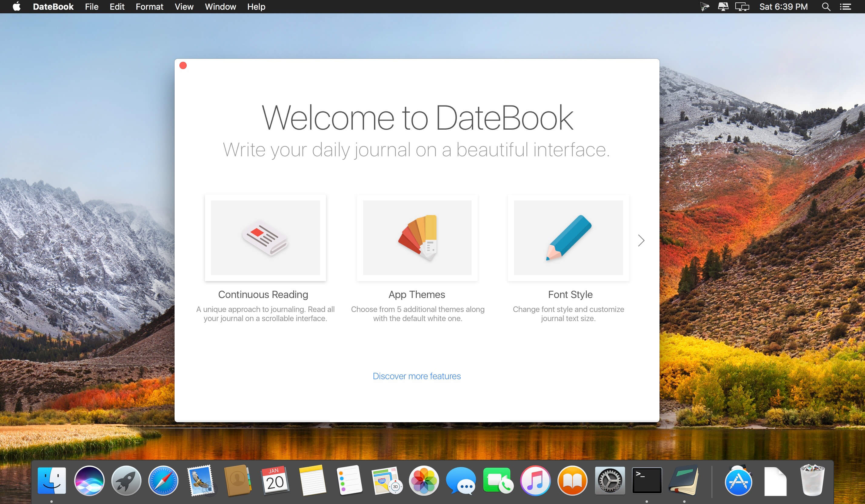The width and height of the screenshot is (865, 504).
Task: Open the Help menu
Action: 256,7
